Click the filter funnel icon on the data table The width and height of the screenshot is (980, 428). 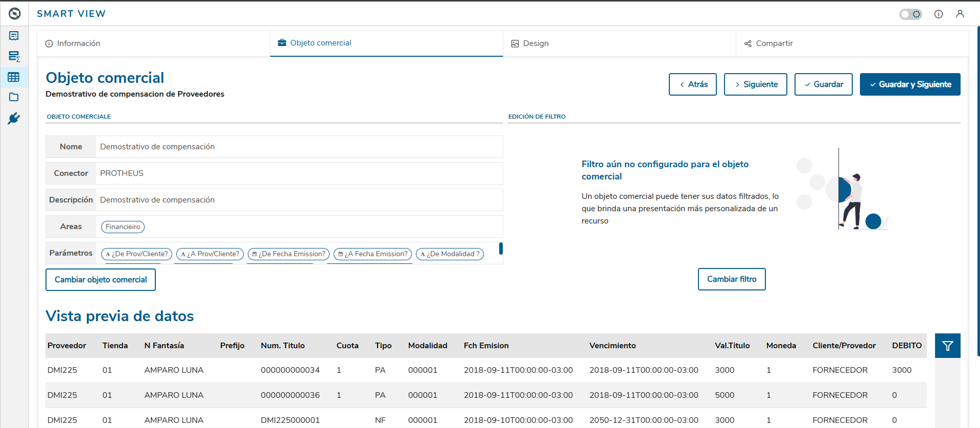tap(947, 346)
